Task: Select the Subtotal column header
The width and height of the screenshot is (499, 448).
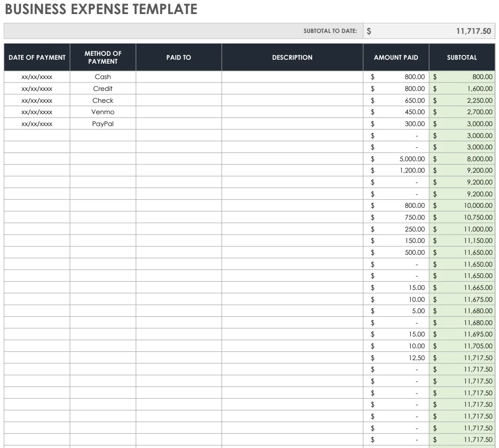Action: click(x=462, y=57)
